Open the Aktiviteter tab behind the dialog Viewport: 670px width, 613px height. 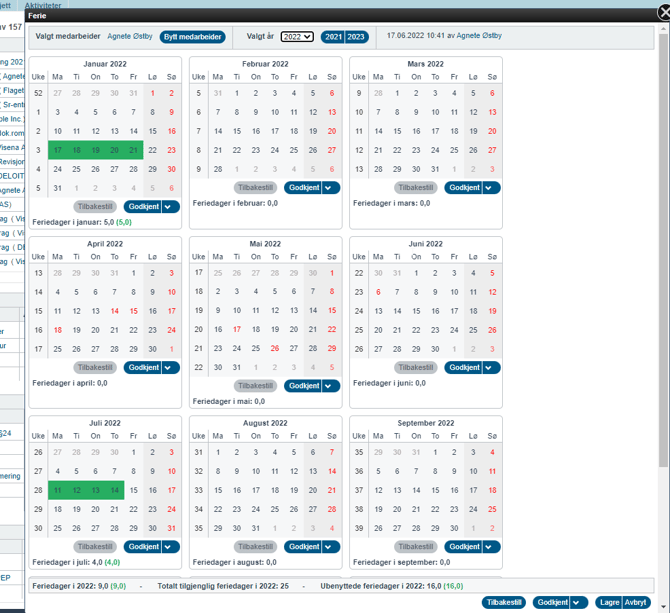pos(43,5)
